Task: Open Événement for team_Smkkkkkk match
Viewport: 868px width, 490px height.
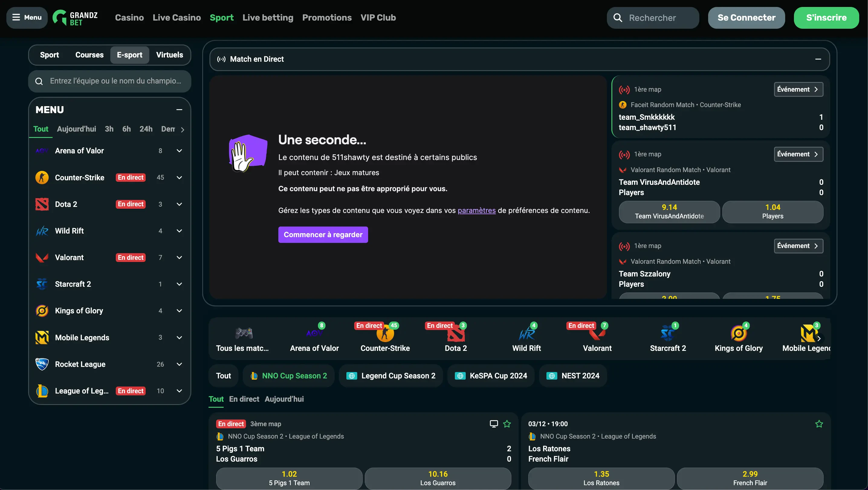Action: tap(798, 89)
